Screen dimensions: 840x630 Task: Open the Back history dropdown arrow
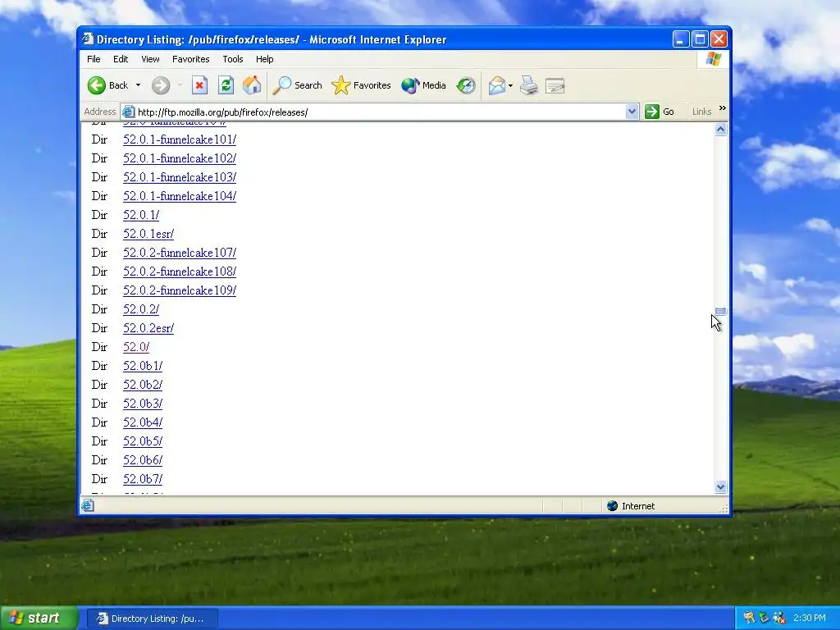(x=138, y=85)
